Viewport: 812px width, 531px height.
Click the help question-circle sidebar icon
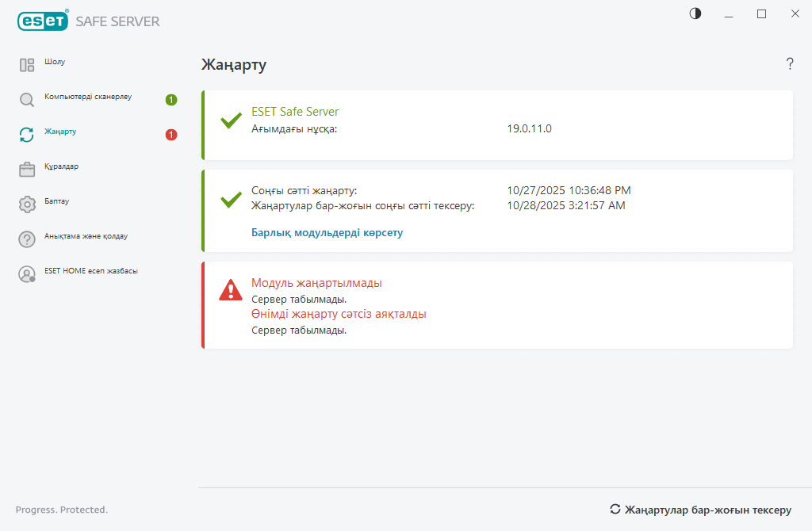[27, 239]
